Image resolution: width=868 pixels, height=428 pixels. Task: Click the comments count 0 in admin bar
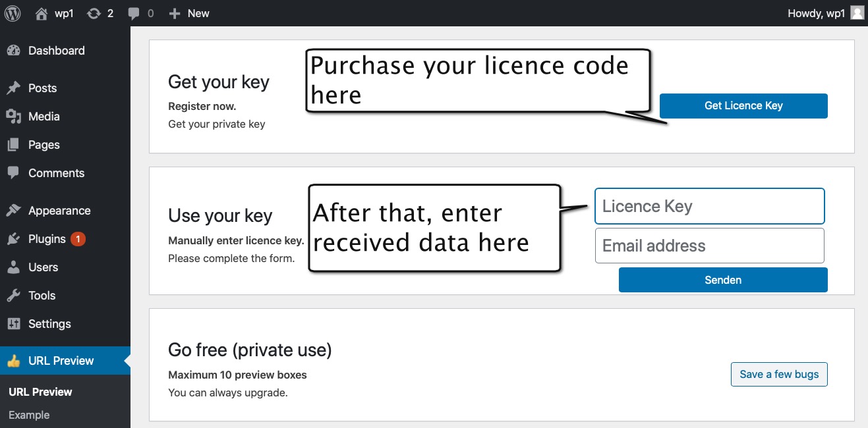(x=150, y=13)
